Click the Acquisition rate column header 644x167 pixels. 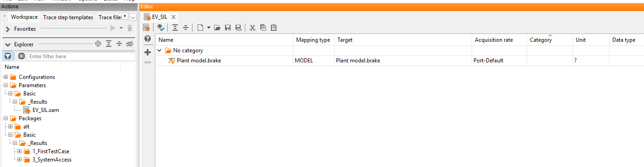coord(499,40)
